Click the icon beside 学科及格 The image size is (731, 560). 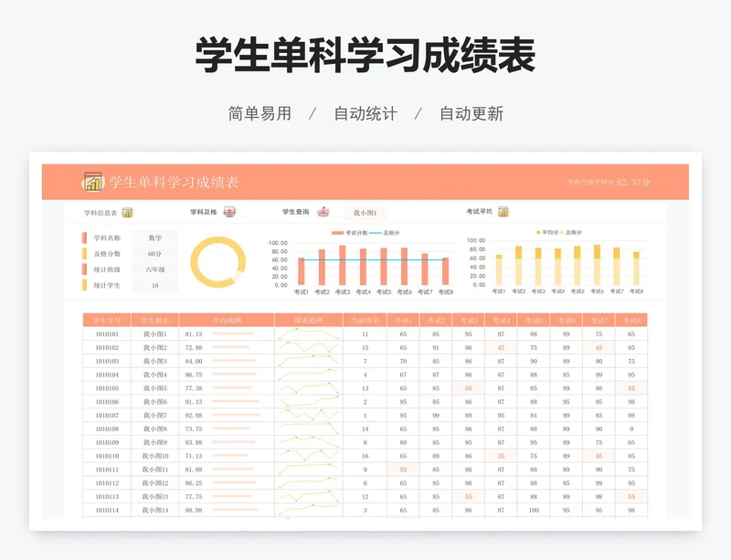(x=229, y=212)
